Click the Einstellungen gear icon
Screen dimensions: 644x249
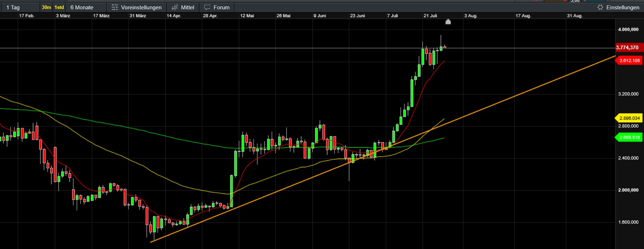click(x=600, y=7)
